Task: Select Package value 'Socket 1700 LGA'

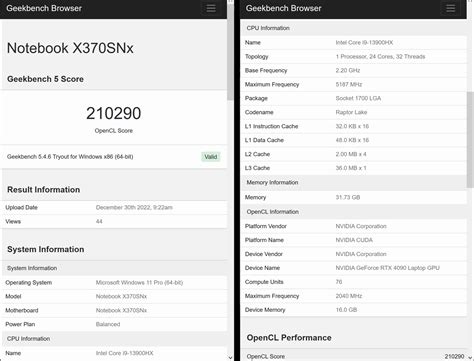Action: click(358, 98)
